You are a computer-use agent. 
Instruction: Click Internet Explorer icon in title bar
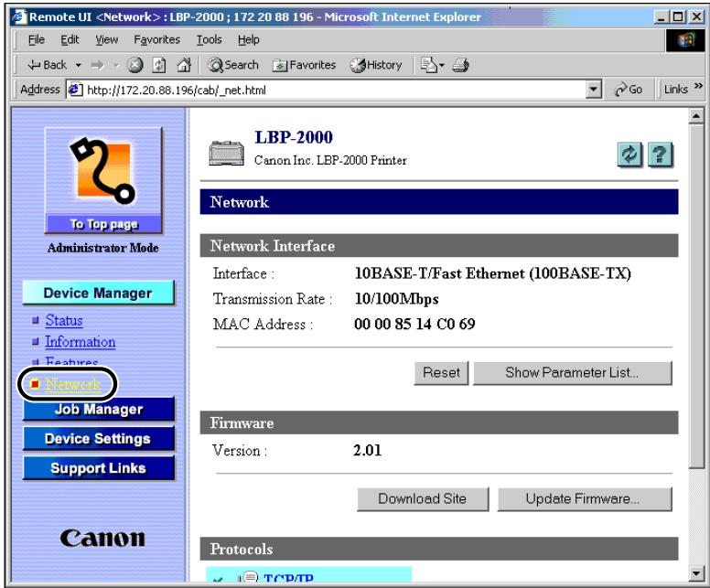(x=19, y=17)
